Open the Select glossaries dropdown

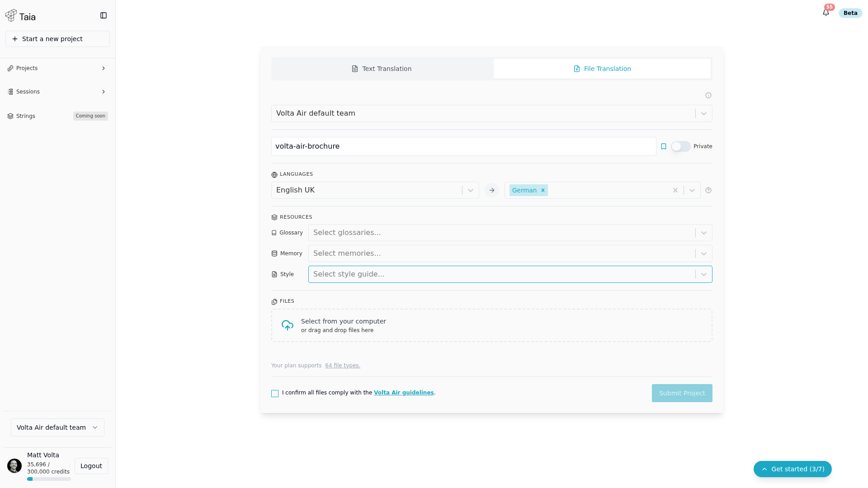[510, 233]
